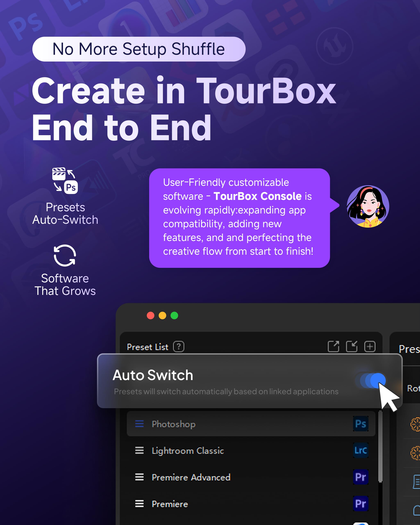Click the Premiere preset Pr icon

(x=360, y=504)
